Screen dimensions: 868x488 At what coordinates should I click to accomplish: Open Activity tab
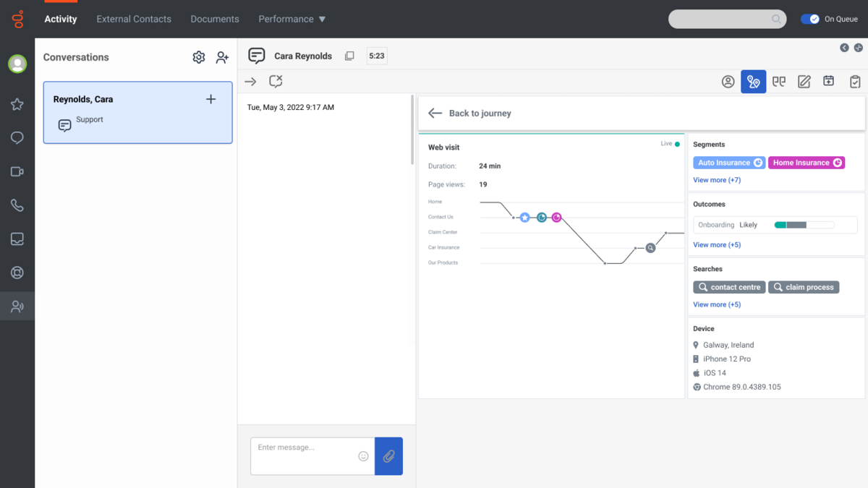click(61, 19)
